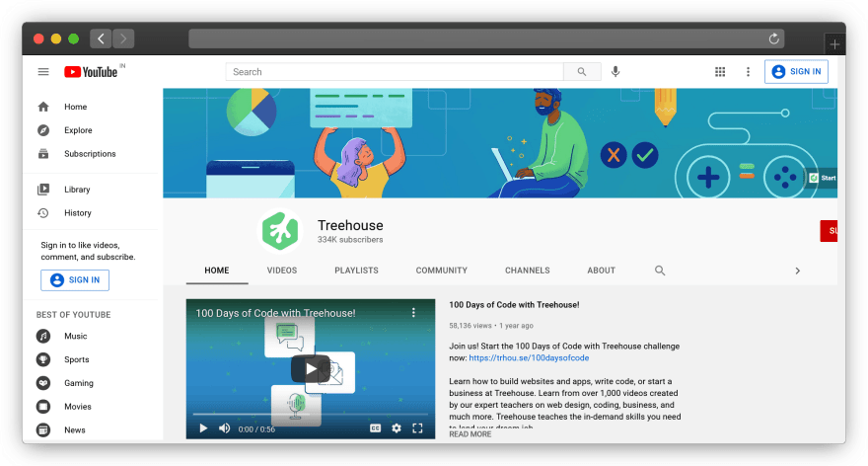Click the large center play button

(311, 369)
